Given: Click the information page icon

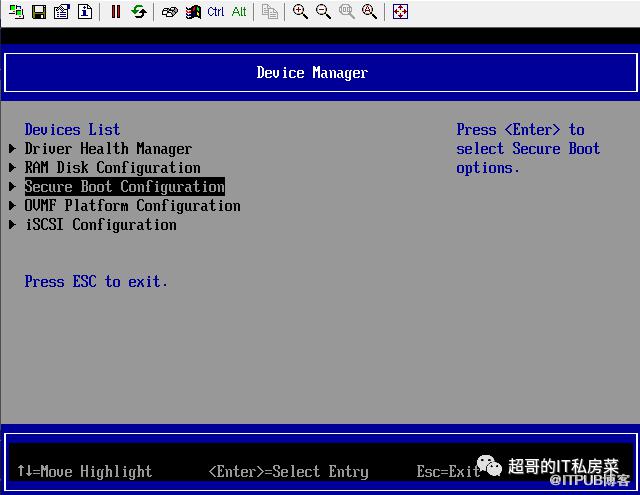Looking at the screenshot, I should click(x=85, y=12).
